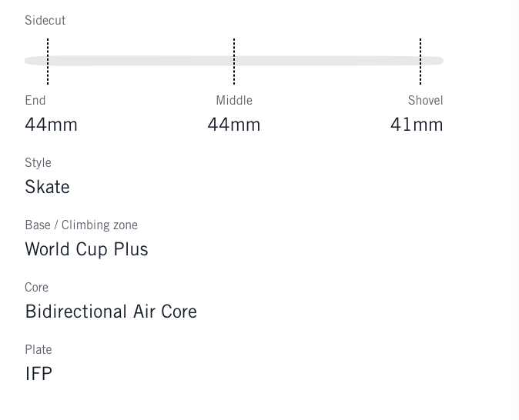Click the Core label
This screenshot has height=420, width=519.
tap(36, 288)
